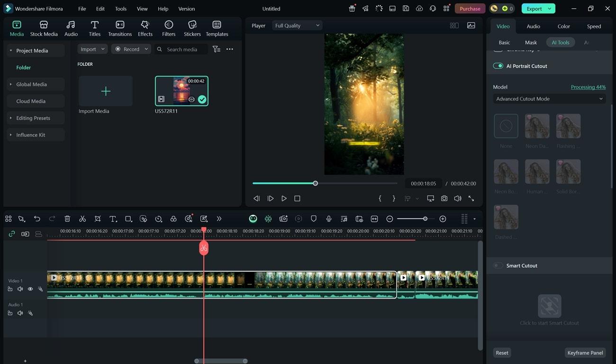Image resolution: width=616 pixels, height=364 pixels.
Task: Expand the Global Media section
Action: [10, 84]
